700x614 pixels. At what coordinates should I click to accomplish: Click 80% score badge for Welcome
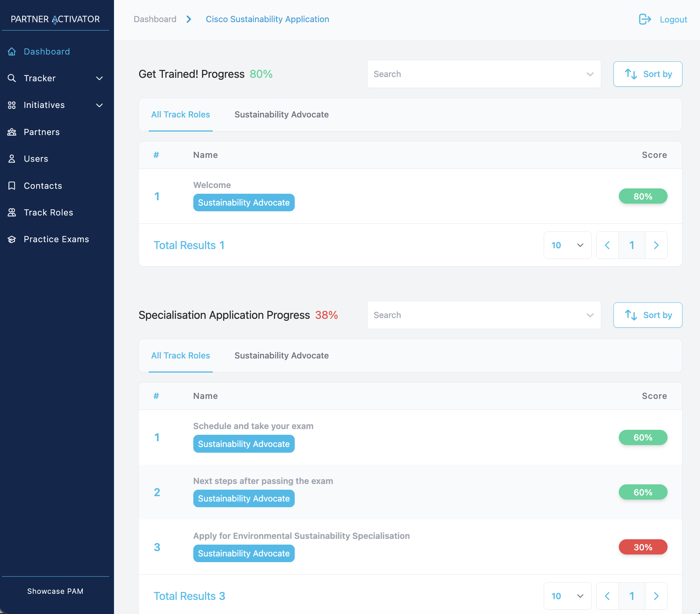click(x=643, y=196)
